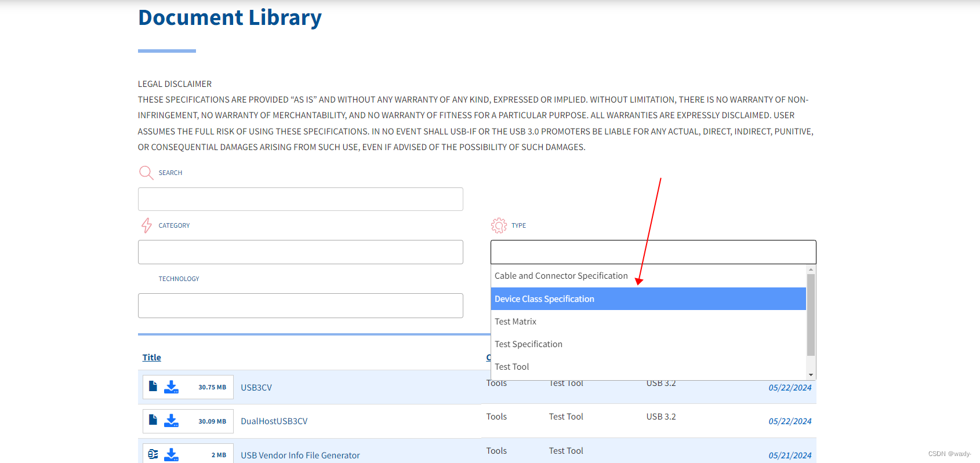Viewport: 980px width, 463px height.
Task: Pick Test Specification in dropdown list
Action: click(x=648, y=344)
